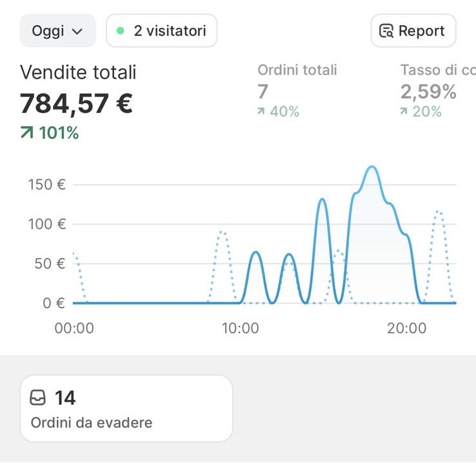Click the dotted comparison peak near 22:00
Image resolution: width=476 pixels, height=463 pixels.
tap(439, 212)
